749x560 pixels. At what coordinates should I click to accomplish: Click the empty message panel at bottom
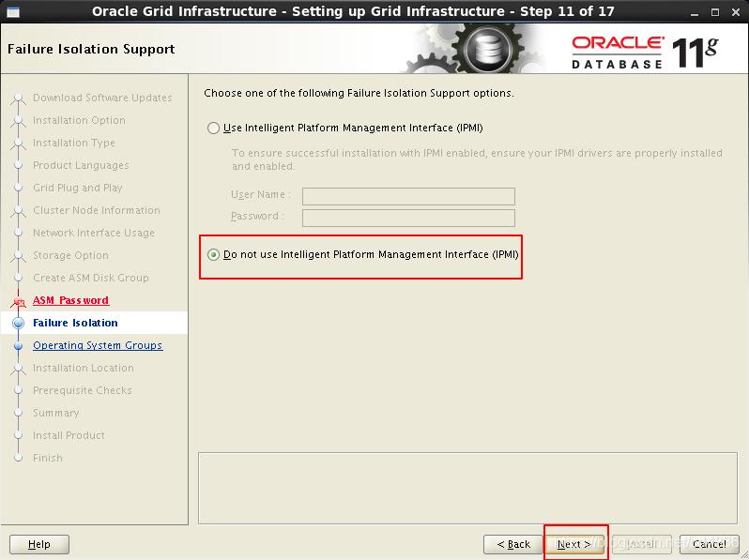click(467, 488)
